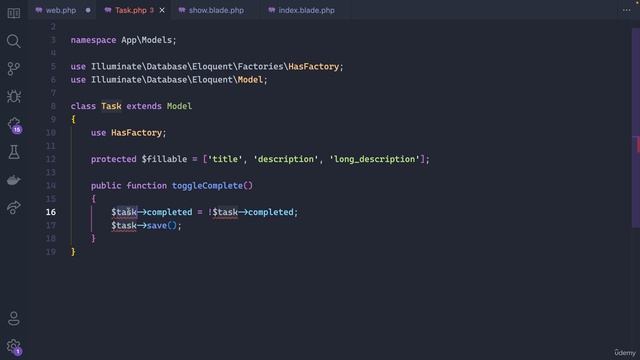Open the Docker whale icon
Image resolution: width=640 pixels, height=360 pixels.
(13, 180)
